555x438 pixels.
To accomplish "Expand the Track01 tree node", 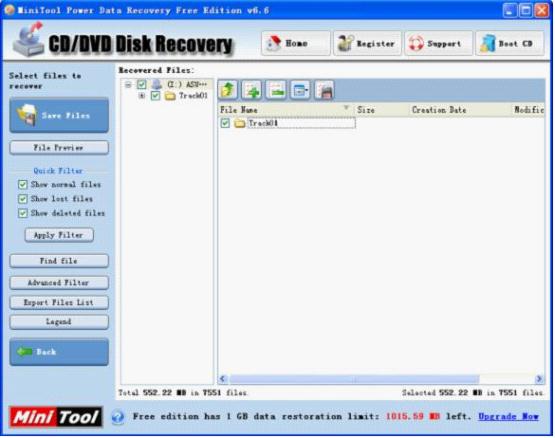I will pos(142,96).
